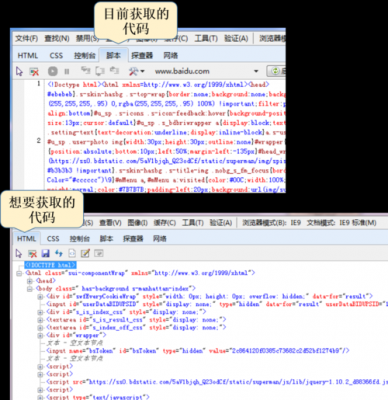Click the step into icon
Viewport: 388px width, 400px height.
coord(86,70)
